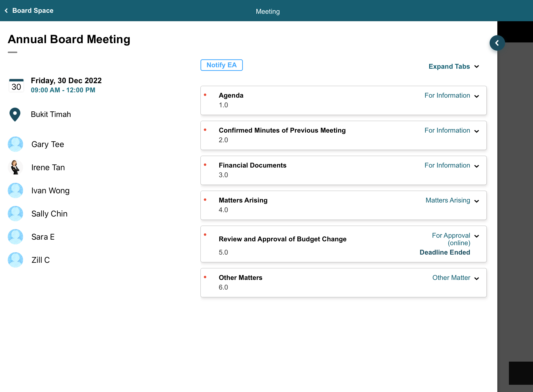The height and width of the screenshot is (392, 533).
Task: Click the Board Space back link
Action: tap(33, 11)
